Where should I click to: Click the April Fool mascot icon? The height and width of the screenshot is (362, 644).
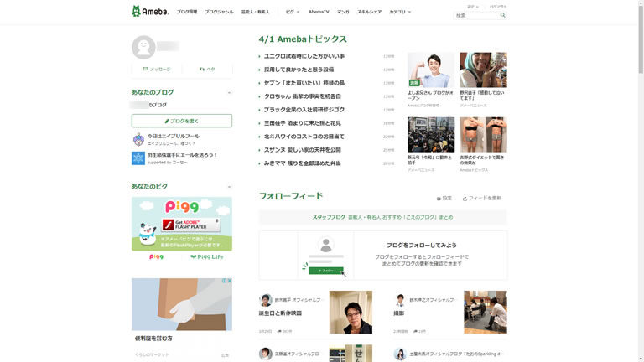[x=138, y=140]
